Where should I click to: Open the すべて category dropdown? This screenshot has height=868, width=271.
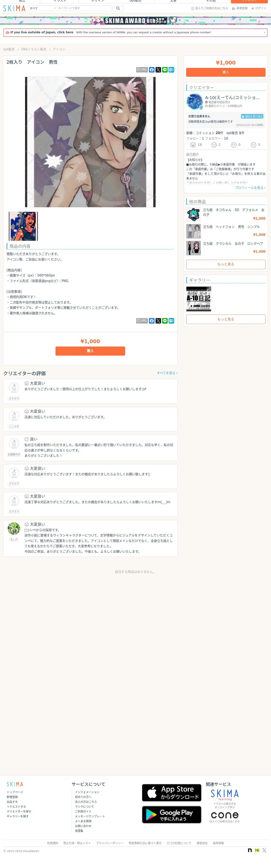coord(43,8)
